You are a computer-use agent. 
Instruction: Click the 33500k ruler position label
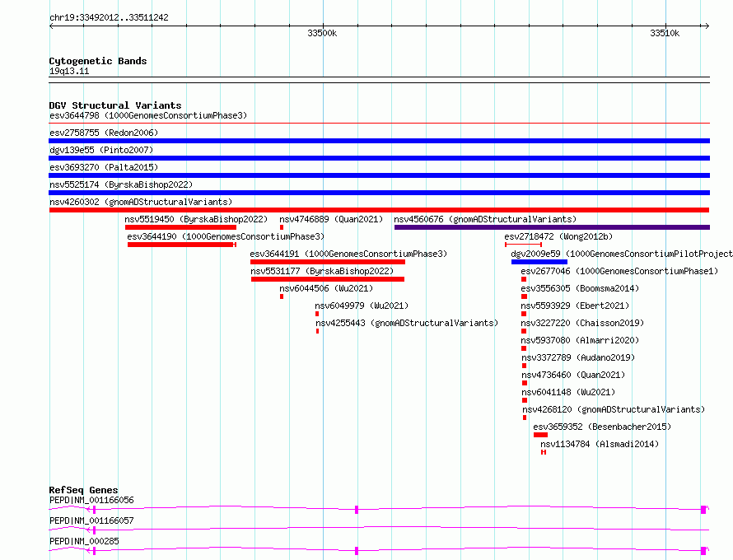click(x=322, y=33)
